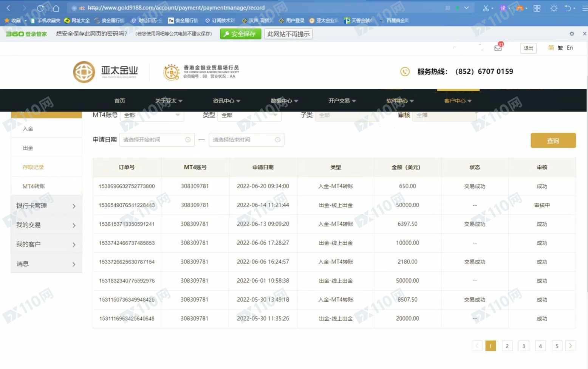Click the password manager settings gear icon
The height and width of the screenshot is (369, 588).
click(571, 34)
